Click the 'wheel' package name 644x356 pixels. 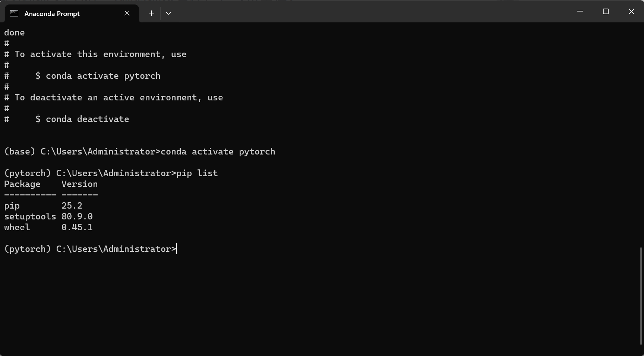17,227
